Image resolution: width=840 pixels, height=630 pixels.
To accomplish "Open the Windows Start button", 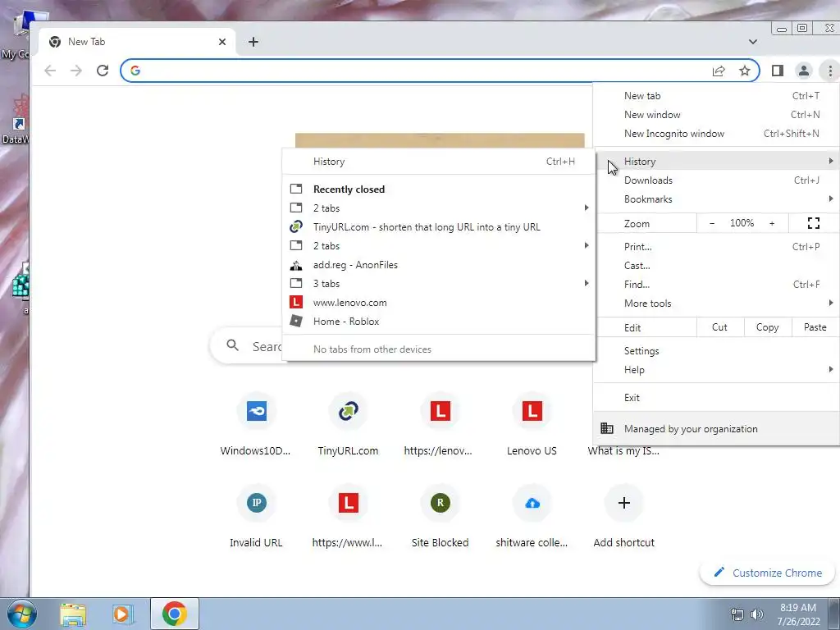I will coord(21,614).
